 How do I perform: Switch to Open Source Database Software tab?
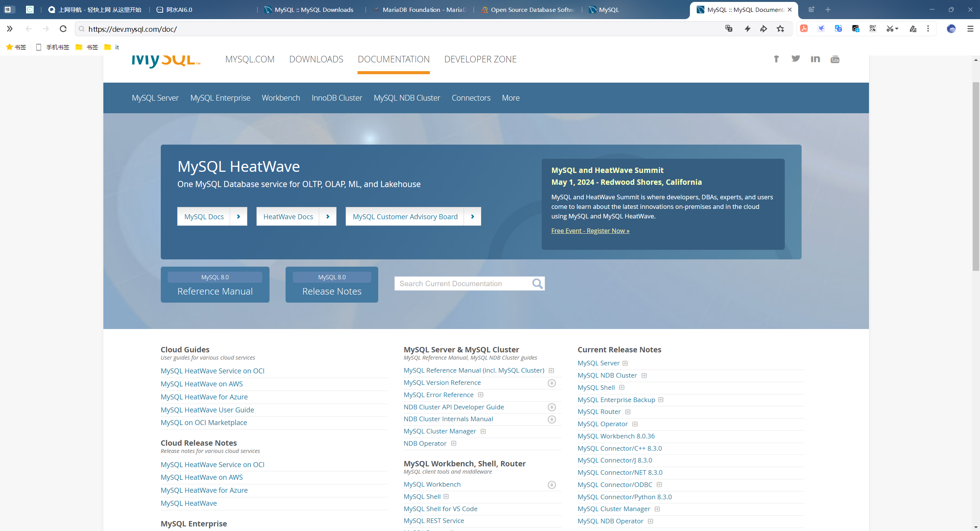pos(528,10)
